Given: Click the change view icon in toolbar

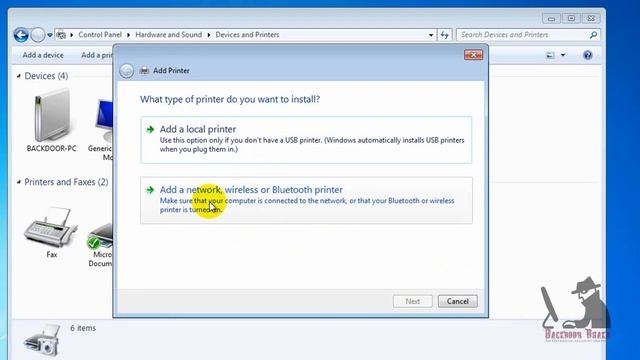Looking at the screenshot, I should [x=550, y=55].
